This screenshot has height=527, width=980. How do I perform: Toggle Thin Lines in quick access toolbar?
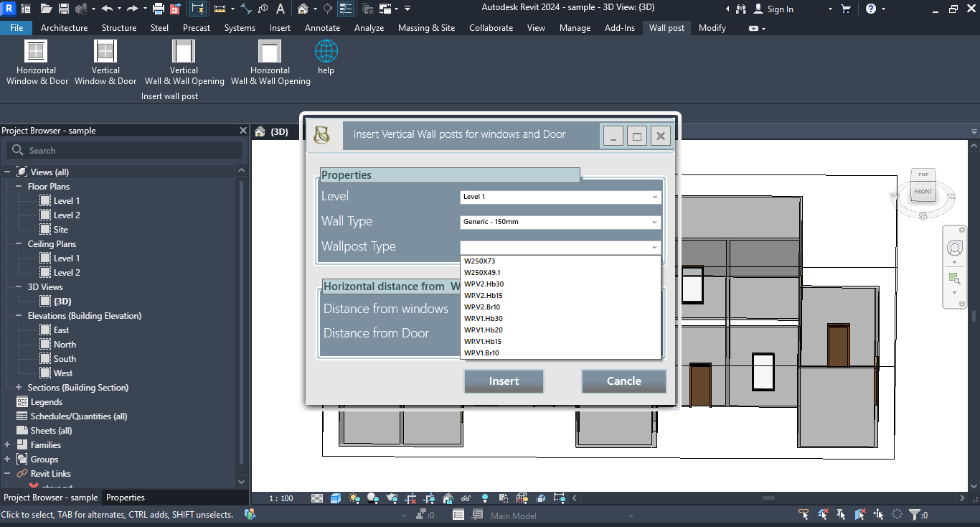pos(345,9)
